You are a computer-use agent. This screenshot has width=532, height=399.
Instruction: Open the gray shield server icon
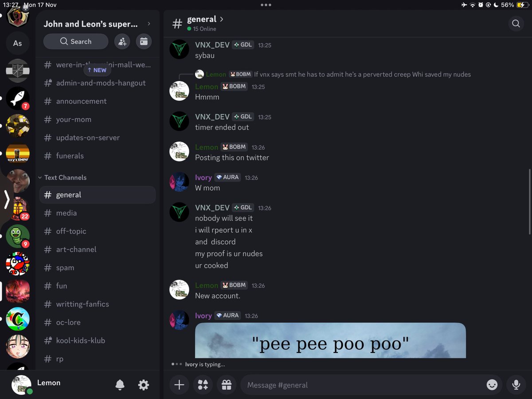(x=18, y=70)
